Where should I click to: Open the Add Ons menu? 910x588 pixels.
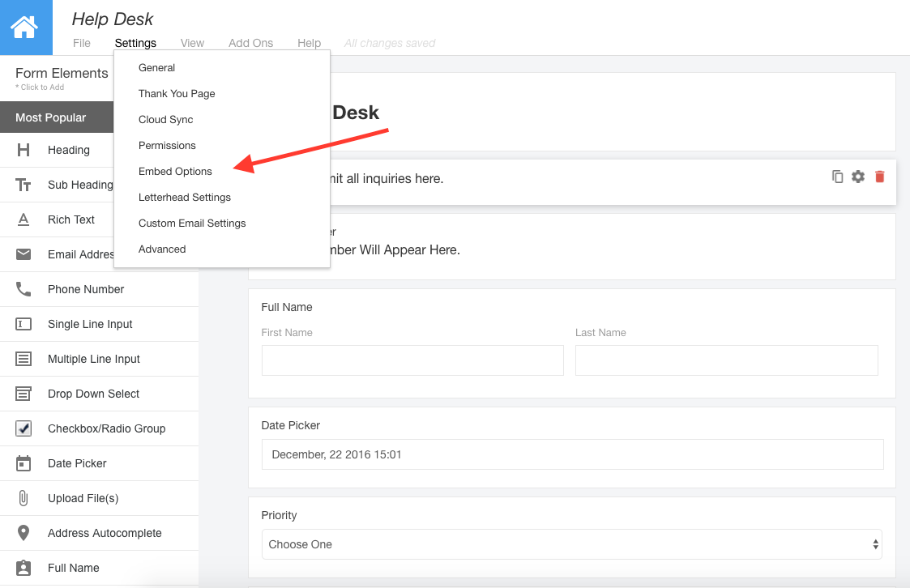(x=250, y=43)
